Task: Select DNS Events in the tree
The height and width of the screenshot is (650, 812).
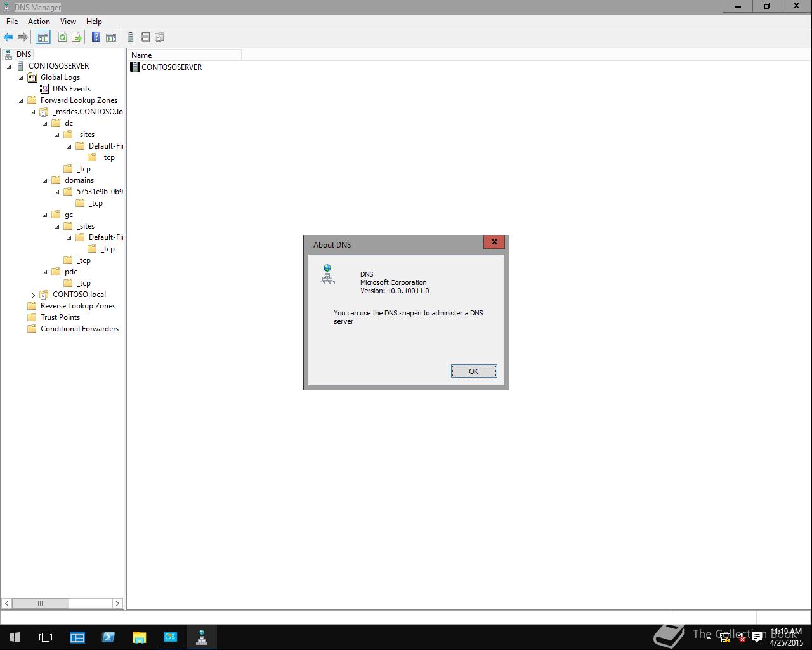Action: 72,89
